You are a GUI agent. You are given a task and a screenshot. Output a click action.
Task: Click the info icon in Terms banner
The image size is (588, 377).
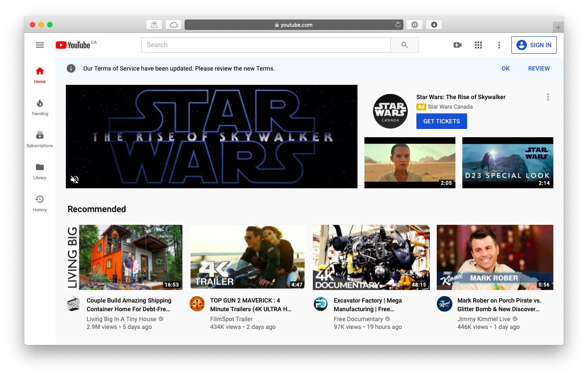(x=71, y=68)
